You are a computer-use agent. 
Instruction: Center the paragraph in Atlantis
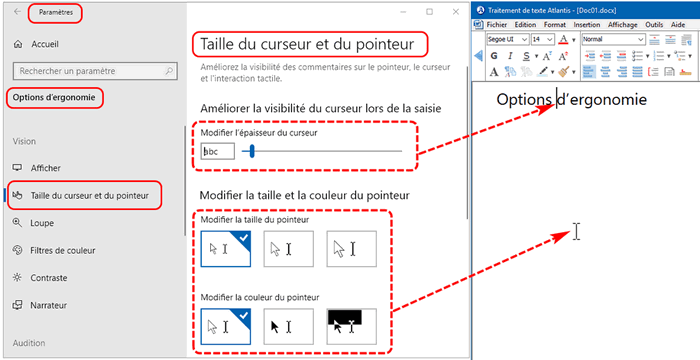tap(605, 72)
